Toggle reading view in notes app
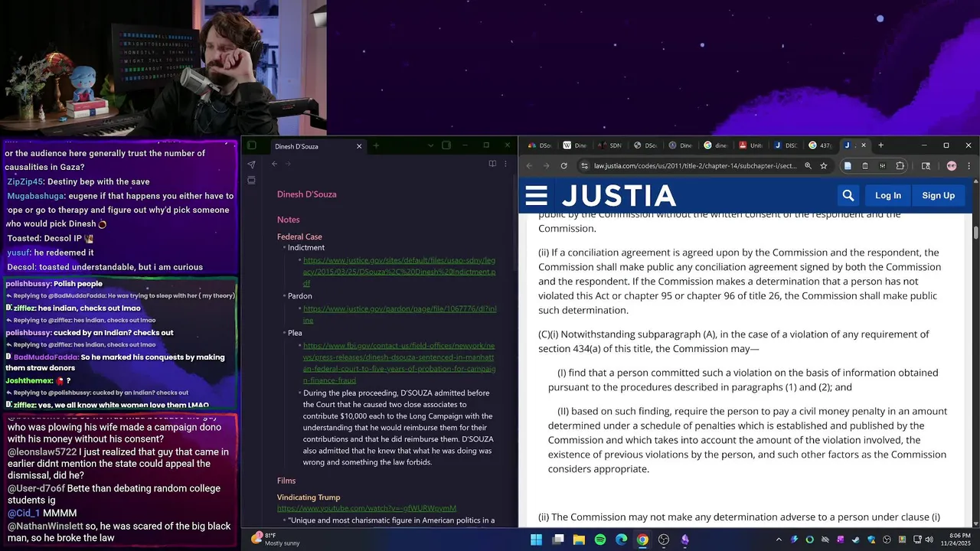 point(492,164)
